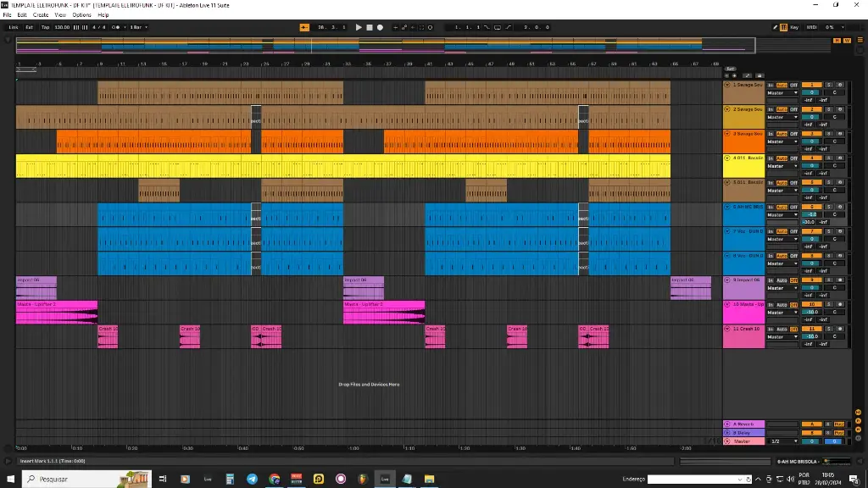
Task: Click the Punch-In switch icon
Action: pos(487,27)
